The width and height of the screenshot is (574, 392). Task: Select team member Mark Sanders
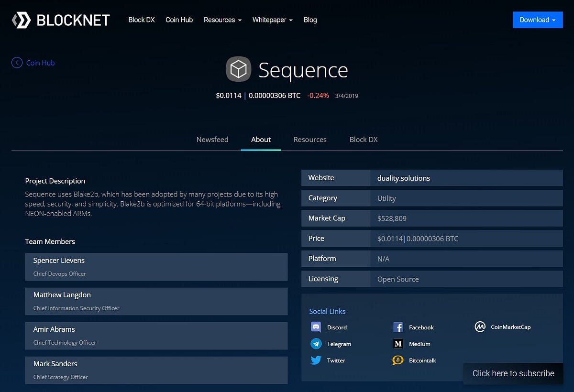point(156,370)
